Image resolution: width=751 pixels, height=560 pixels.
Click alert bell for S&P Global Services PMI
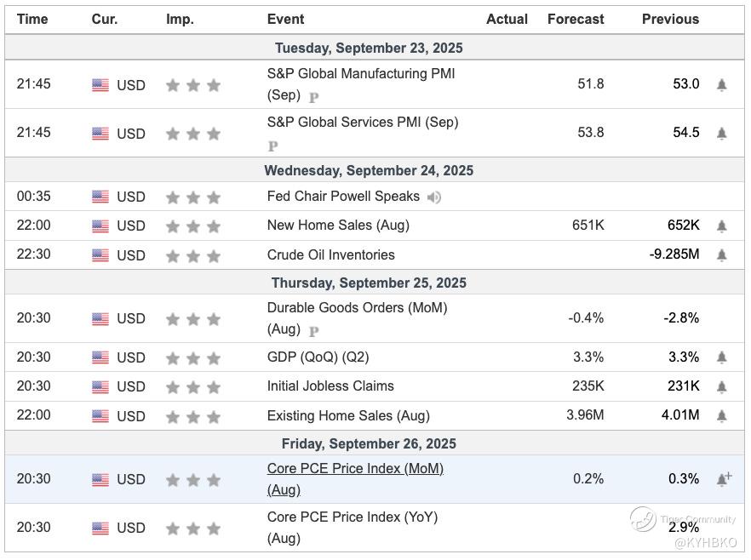click(721, 133)
